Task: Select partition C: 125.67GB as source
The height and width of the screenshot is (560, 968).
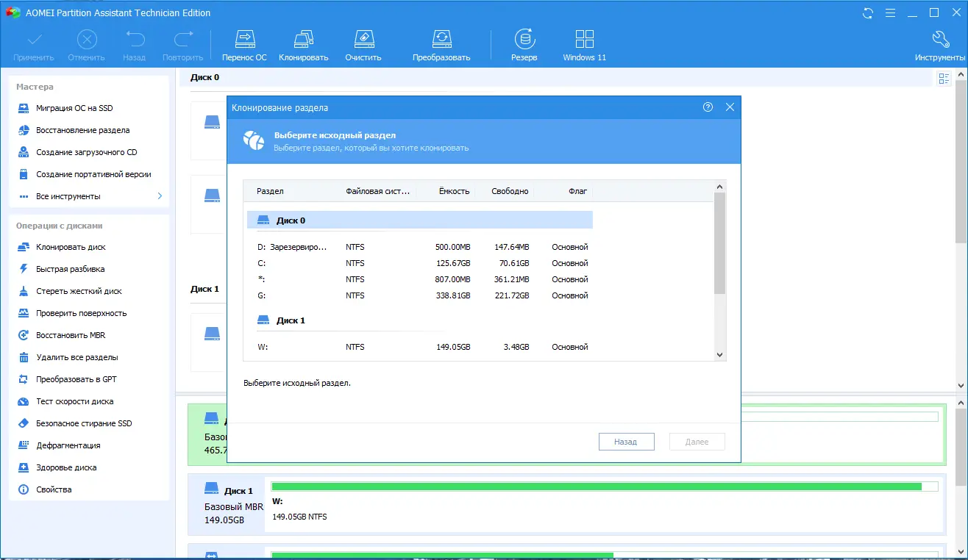Action: click(x=420, y=263)
